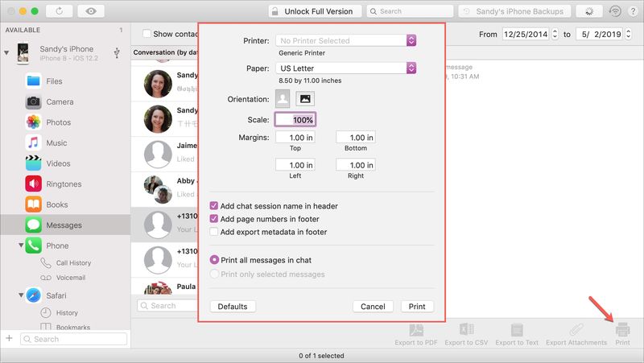The width and height of the screenshot is (644, 363).
Task: Toggle the Show contacts checkbox
Action: coord(147,34)
